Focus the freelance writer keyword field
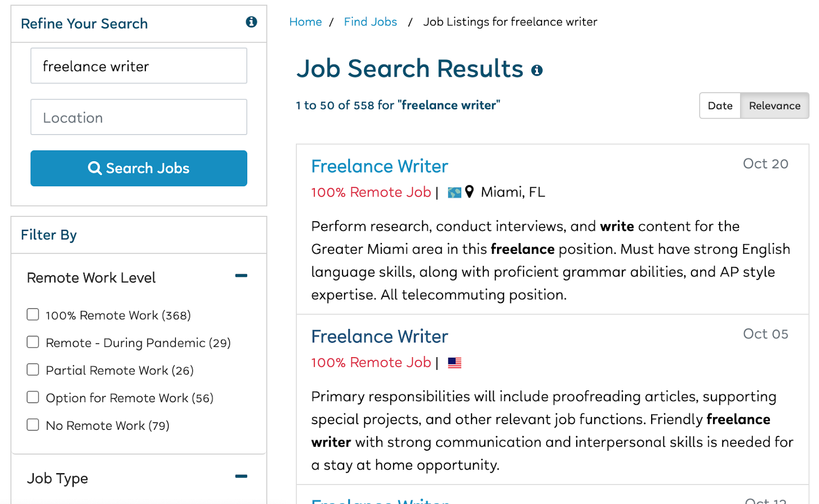Viewport: 819px width, 504px height. [139, 66]
